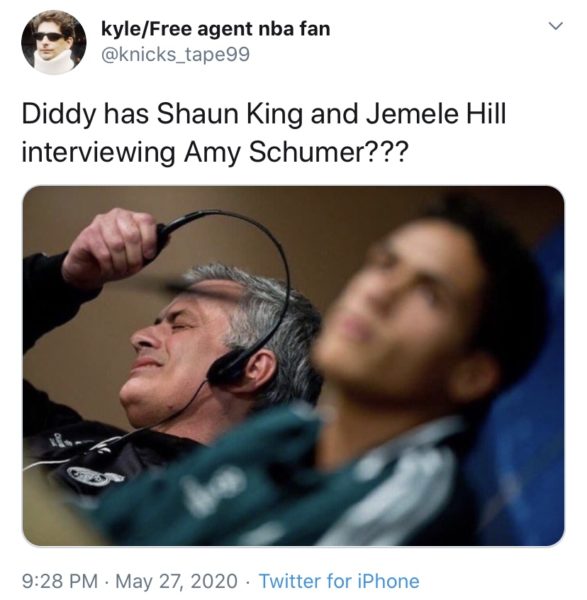Click the 9:28 PM timestamp
Viewport: 587px width, 600px height.
pyautogui.click(x=60, y=581)
